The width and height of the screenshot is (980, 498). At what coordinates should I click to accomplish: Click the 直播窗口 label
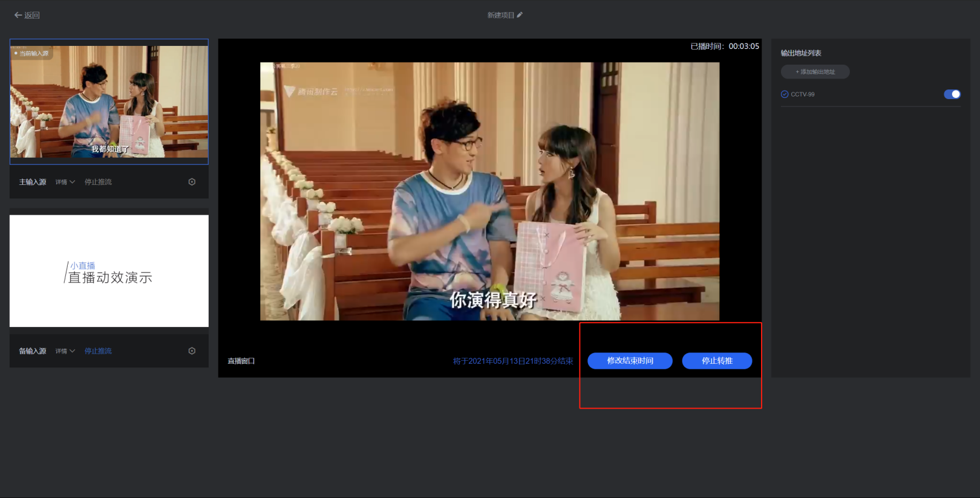[241, 361]
